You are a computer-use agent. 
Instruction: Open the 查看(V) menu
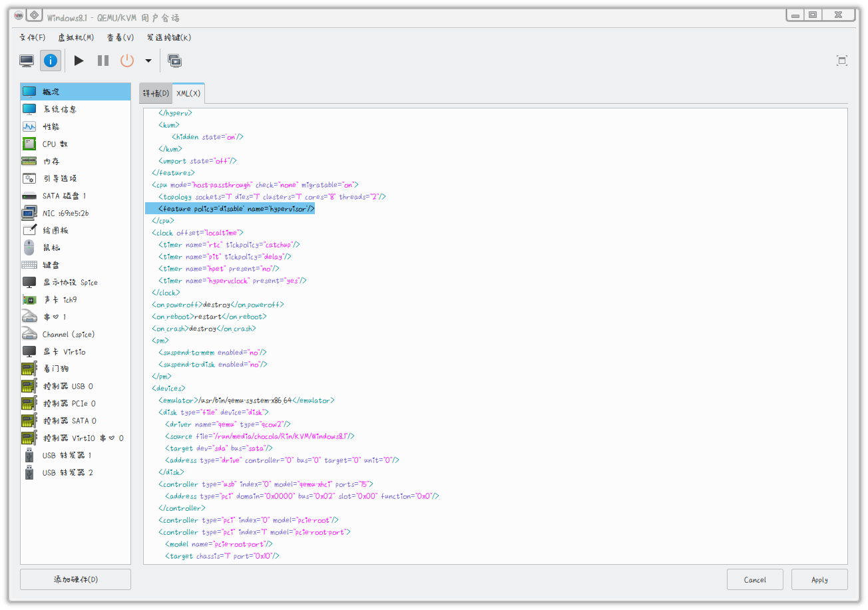[x=120, y=38]
